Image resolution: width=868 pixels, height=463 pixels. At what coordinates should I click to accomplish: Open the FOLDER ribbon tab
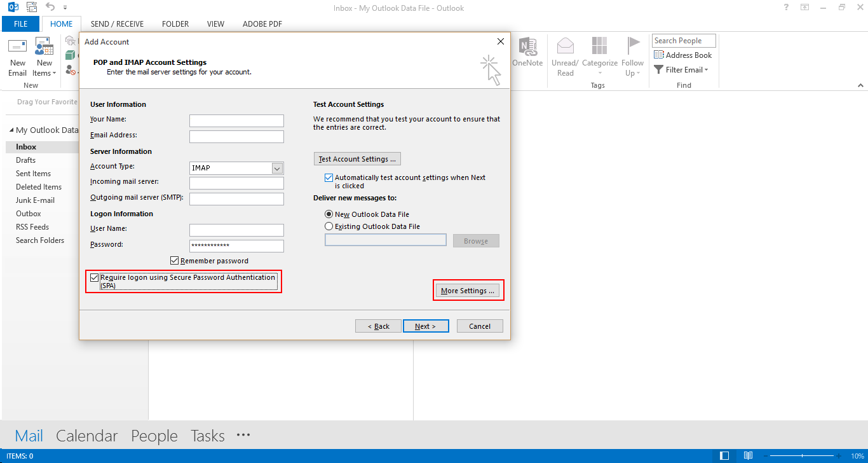coord(175,24)
